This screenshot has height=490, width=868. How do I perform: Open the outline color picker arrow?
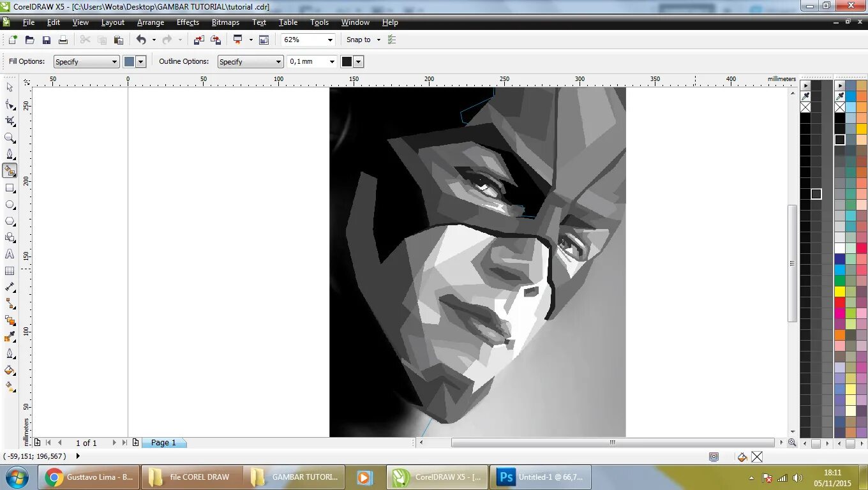(359, 62)
